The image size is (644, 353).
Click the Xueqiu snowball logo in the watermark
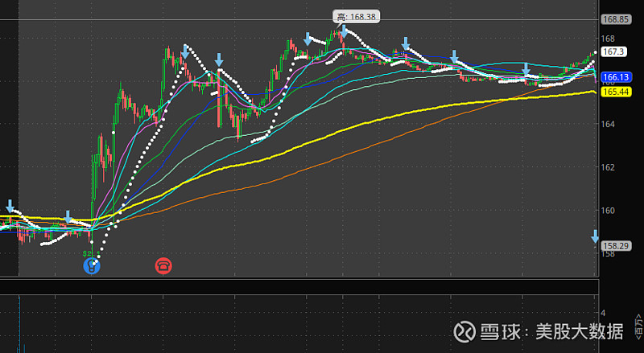(x=464, y=332)
